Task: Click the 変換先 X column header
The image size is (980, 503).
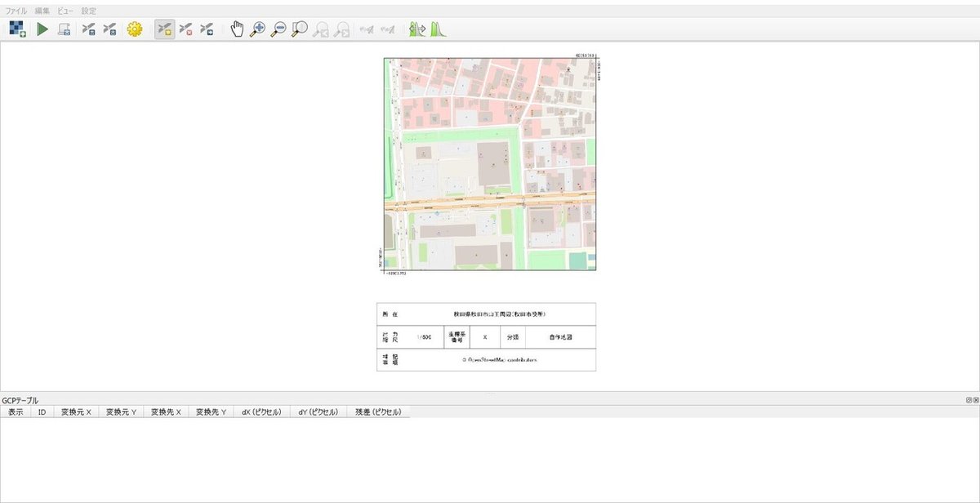Action: click(166, 412)
